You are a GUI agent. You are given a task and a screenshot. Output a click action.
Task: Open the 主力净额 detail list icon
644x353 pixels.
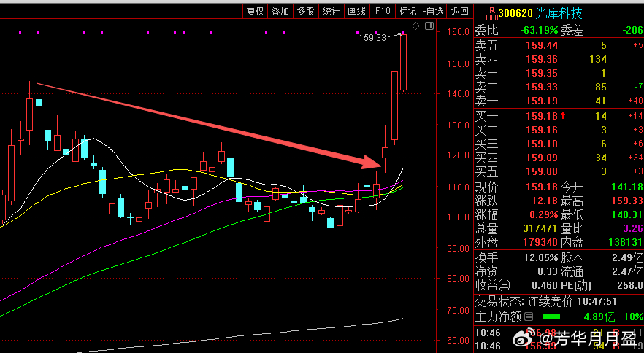(x=529, y=317)
